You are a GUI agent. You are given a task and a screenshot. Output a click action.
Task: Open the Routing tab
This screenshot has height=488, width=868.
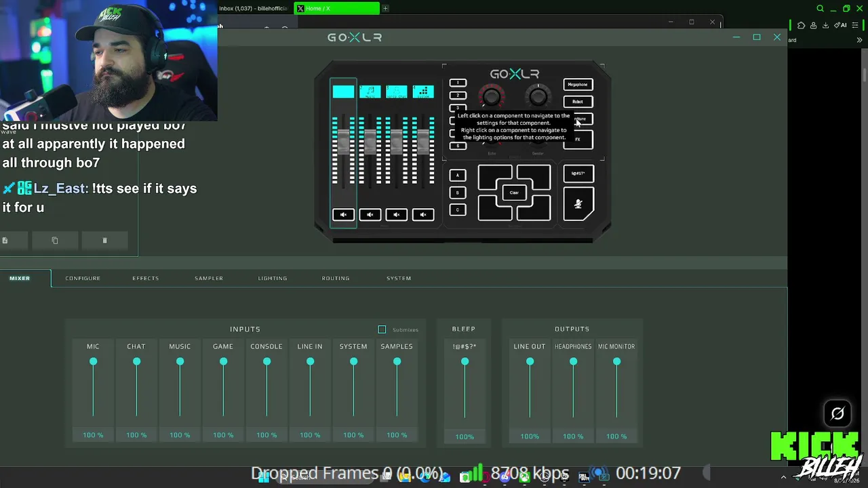click(x=336, y=278)
